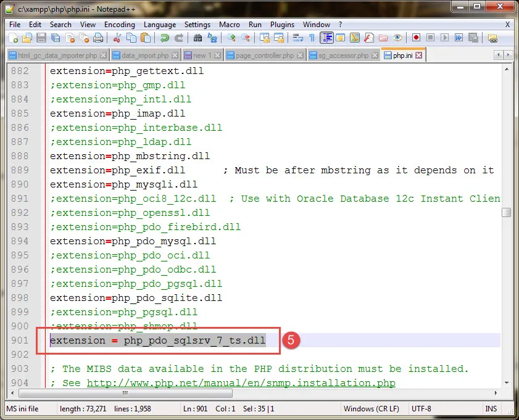The height and width of the screenshot is (420, 519).
Task: Click the Save All toolbar icon
Action: [x=56, y=38]
